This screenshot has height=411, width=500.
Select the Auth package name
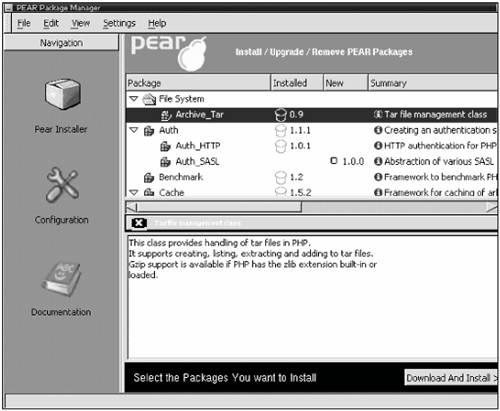[168, 130]
